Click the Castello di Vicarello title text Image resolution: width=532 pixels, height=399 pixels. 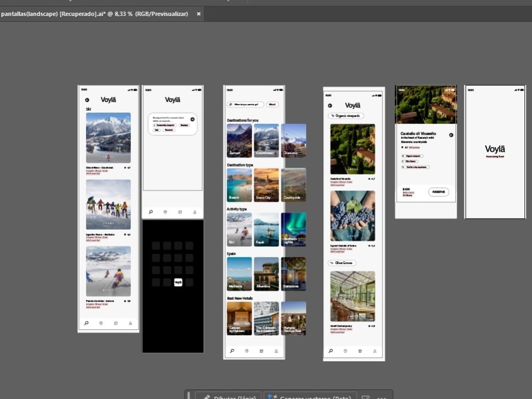point(418,134)
